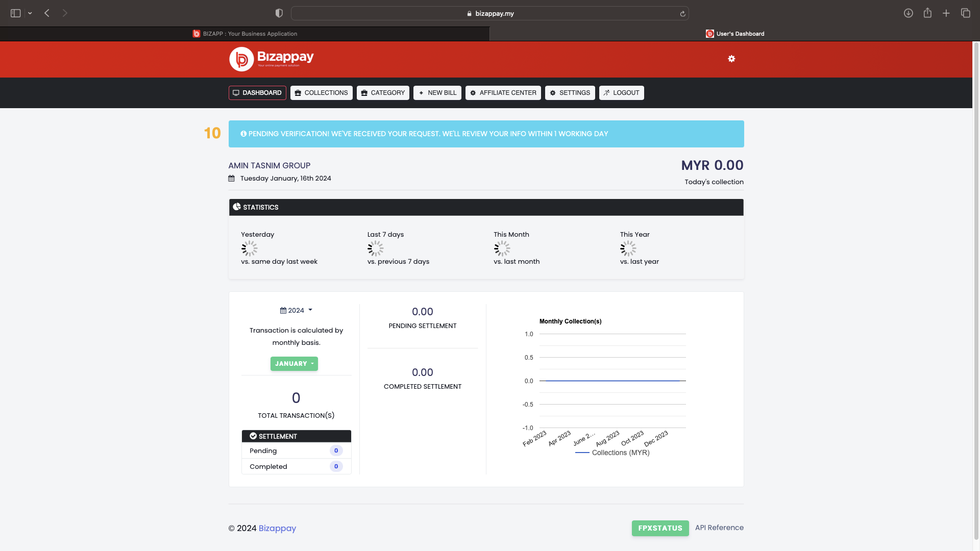
Task: Click the LOGOUT nav button
Action: (622, 93)
